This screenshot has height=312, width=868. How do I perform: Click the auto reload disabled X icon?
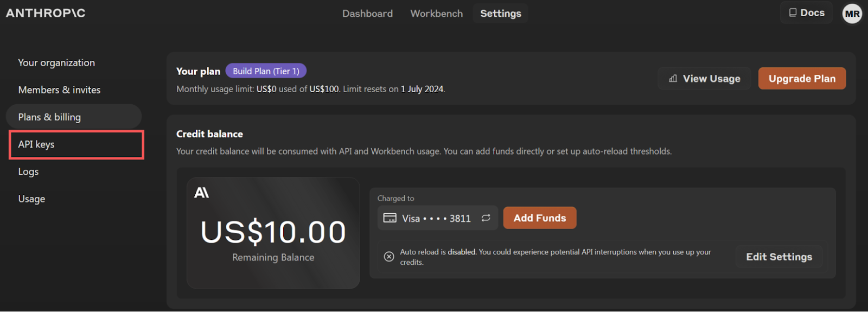(389, 257)
